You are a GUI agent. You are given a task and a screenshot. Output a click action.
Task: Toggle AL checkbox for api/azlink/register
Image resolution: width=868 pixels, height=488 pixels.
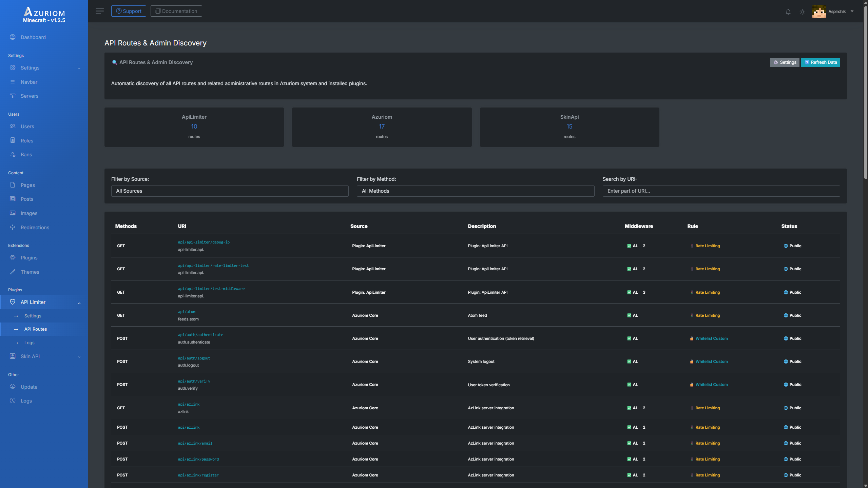pyautogui.click(x=629, y=475)
